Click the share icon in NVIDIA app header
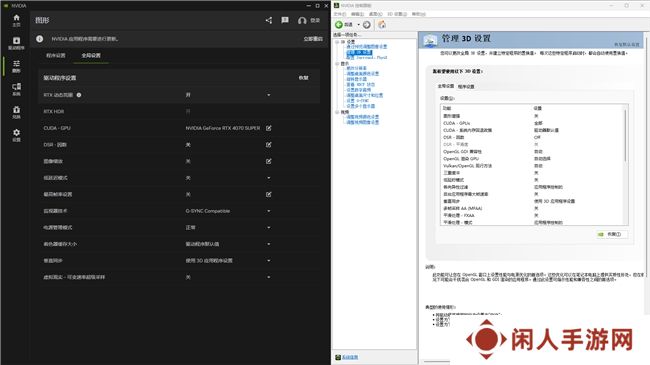The height and width of the screenshot is (365, 650). (x=269, y=20)
